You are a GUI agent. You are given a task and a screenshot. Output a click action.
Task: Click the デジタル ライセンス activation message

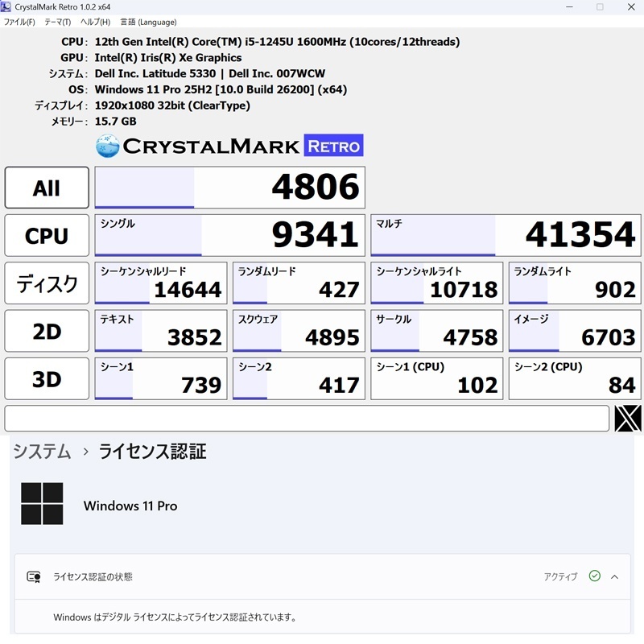(175, 617)
